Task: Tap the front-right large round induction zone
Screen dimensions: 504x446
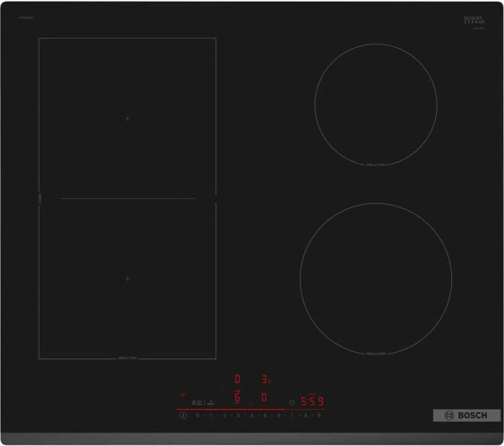Action: [x=375, y=278]
